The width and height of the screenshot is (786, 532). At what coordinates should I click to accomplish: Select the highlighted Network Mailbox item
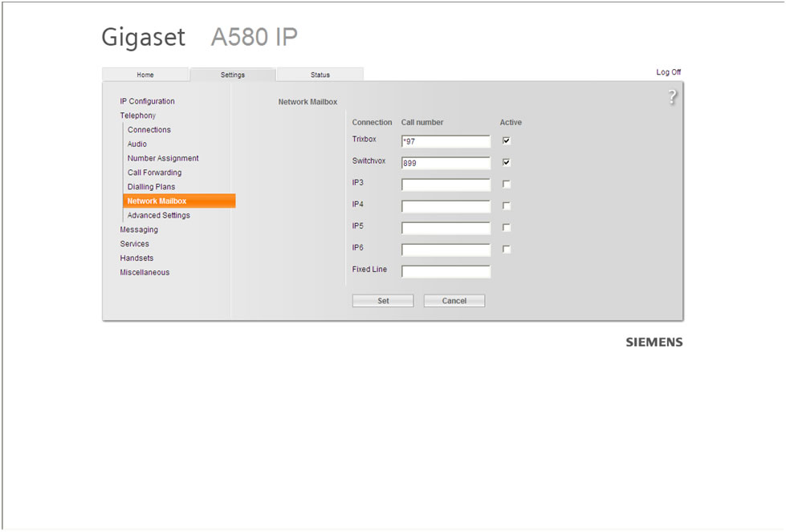(179, 201)
